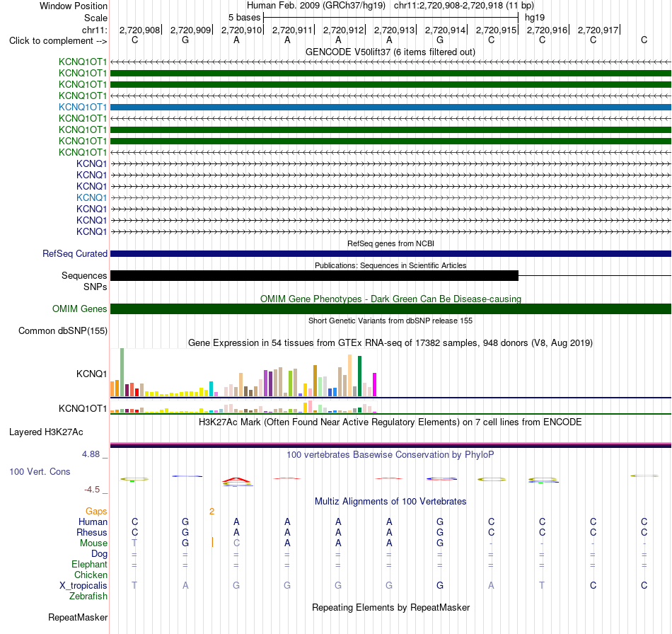Open the OMIM Gene Phenotypes track title
The height and width of the screenshot is (634, 672).
tap(390, 299)
